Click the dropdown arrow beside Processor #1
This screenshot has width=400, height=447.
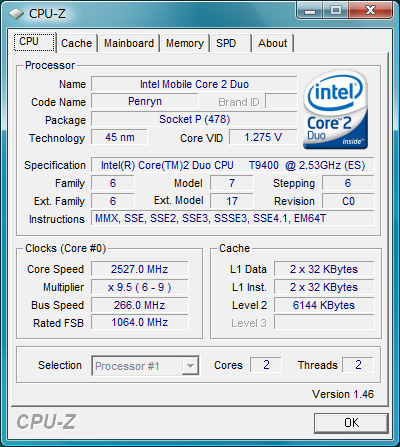click(190, 366)
